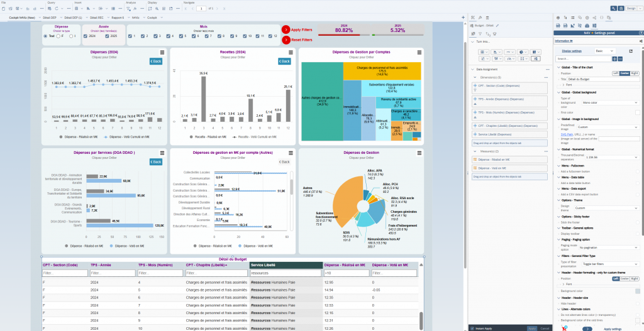Open the Type of background color Mono color dropdown
The image size is (644, 331).
click(609, 102)
